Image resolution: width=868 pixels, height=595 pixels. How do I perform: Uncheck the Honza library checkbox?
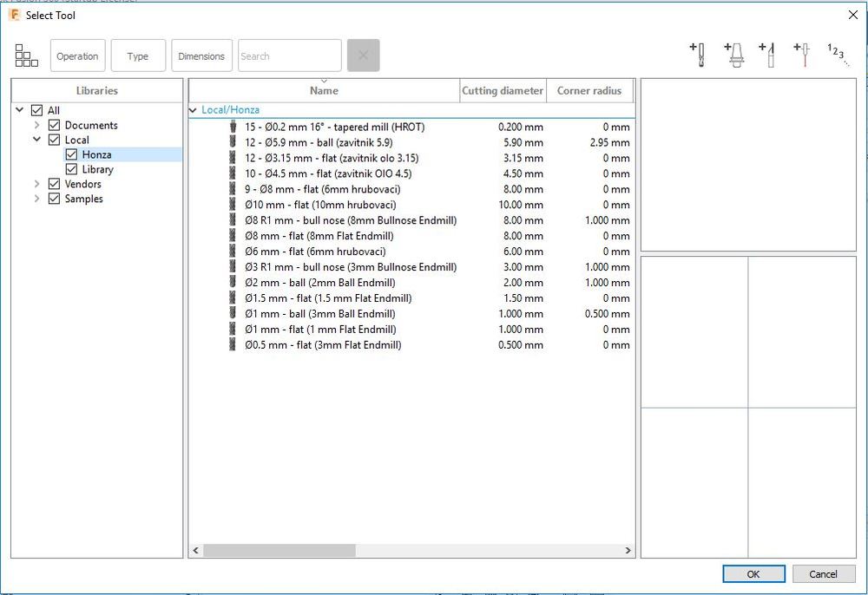pos(72,154)
